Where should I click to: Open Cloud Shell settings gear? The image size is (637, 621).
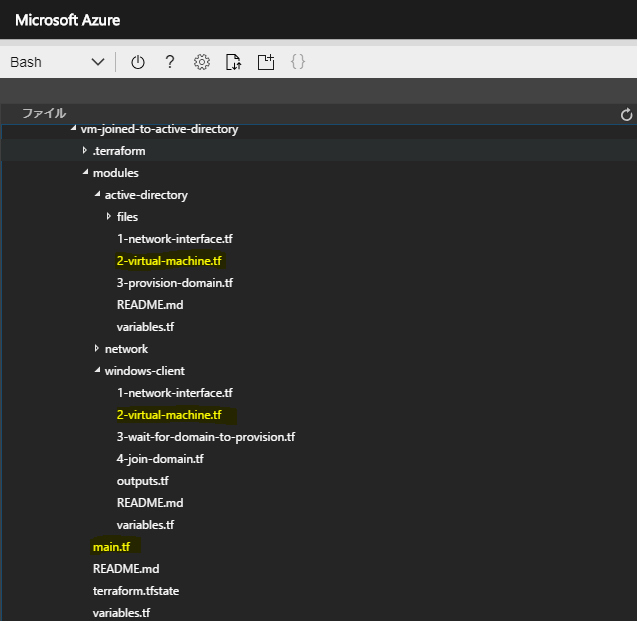202,62
